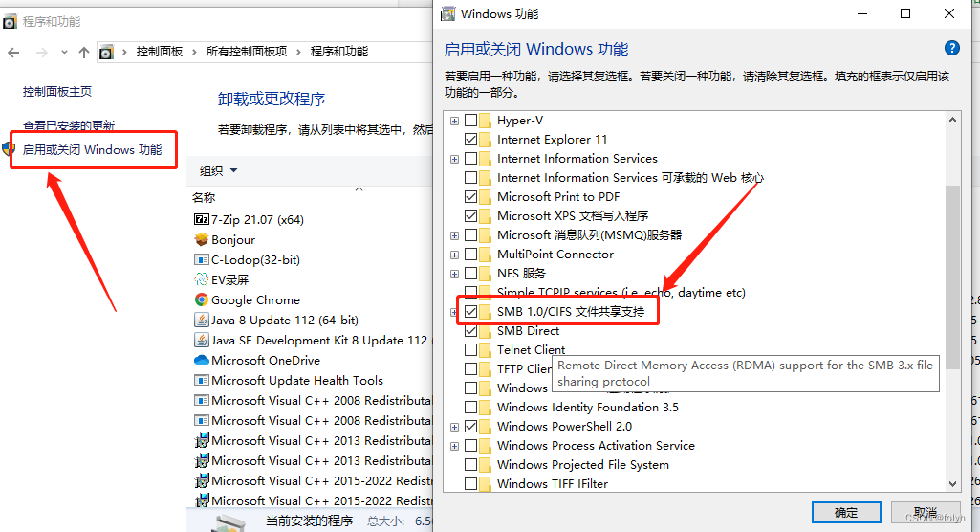980x532 pixels.
Task: Click the Windows TIFF IFilter folder icon
Action: [x=485, y=484]
